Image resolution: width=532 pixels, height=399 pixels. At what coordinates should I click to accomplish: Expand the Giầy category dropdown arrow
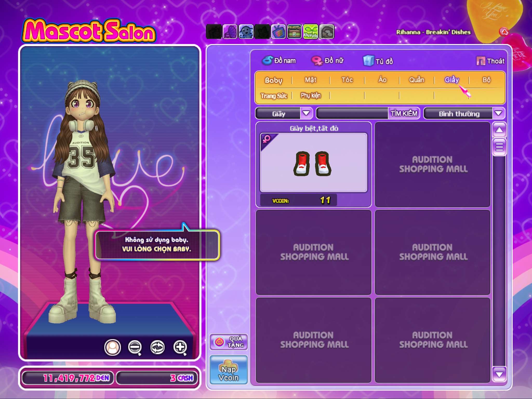click(x=306, y=113)
